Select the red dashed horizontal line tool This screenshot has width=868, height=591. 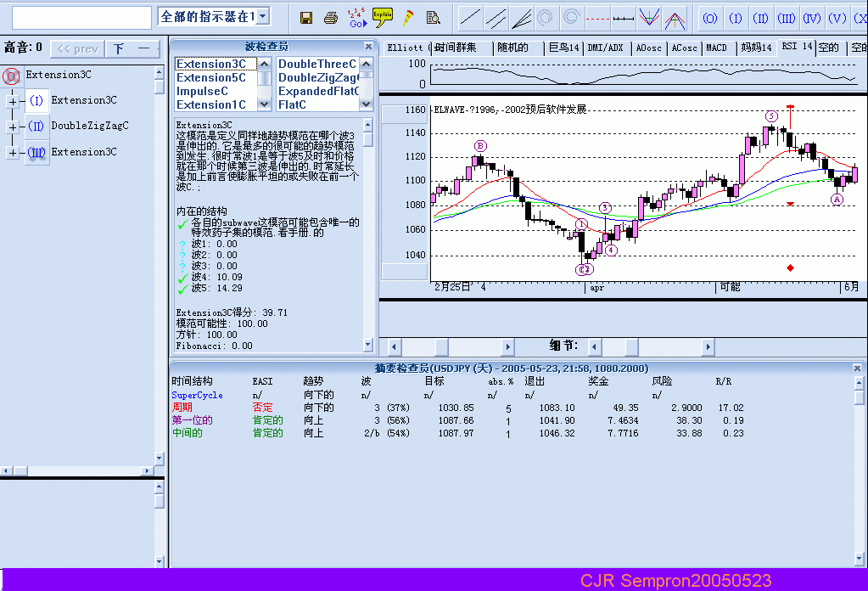pyautogui.click(x=598, y=17)
